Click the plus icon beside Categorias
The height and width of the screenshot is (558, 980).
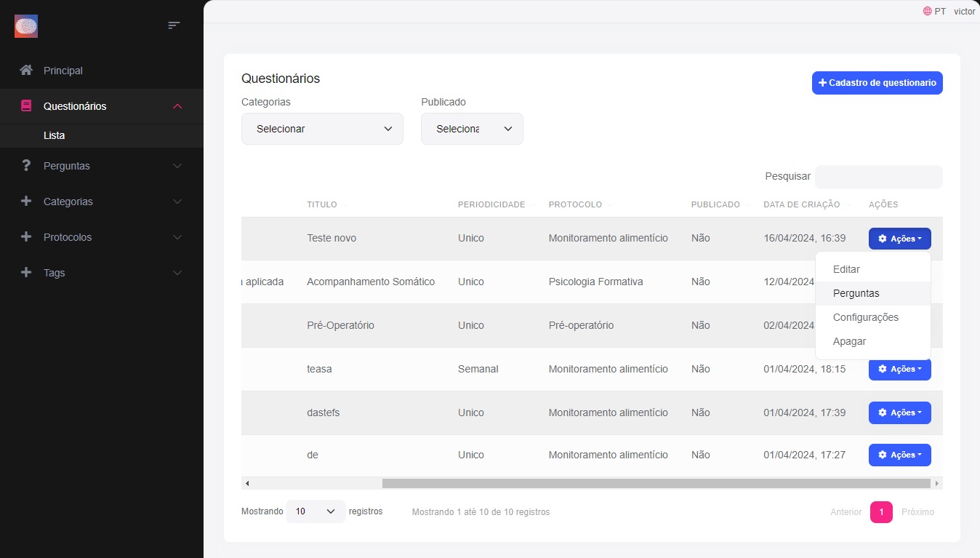pyautogui.click(x=26, y=202)
